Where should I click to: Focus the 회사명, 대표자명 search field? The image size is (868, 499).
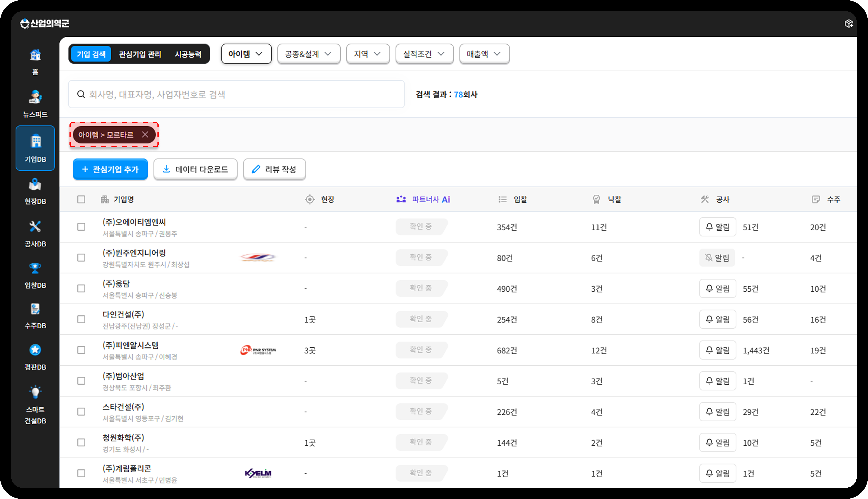[x=236, y=94]
